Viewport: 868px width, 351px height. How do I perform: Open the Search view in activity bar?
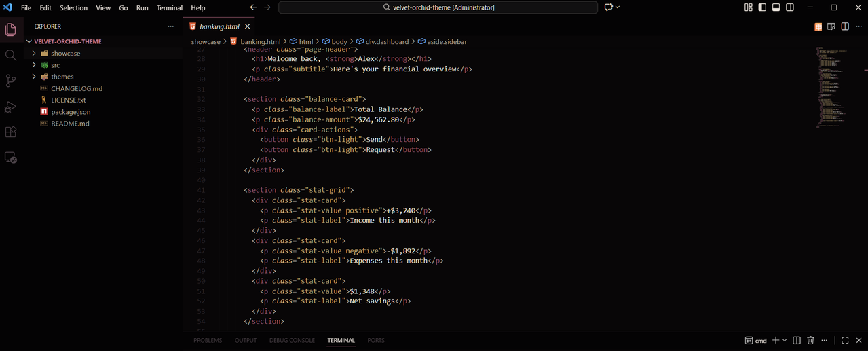10,55
